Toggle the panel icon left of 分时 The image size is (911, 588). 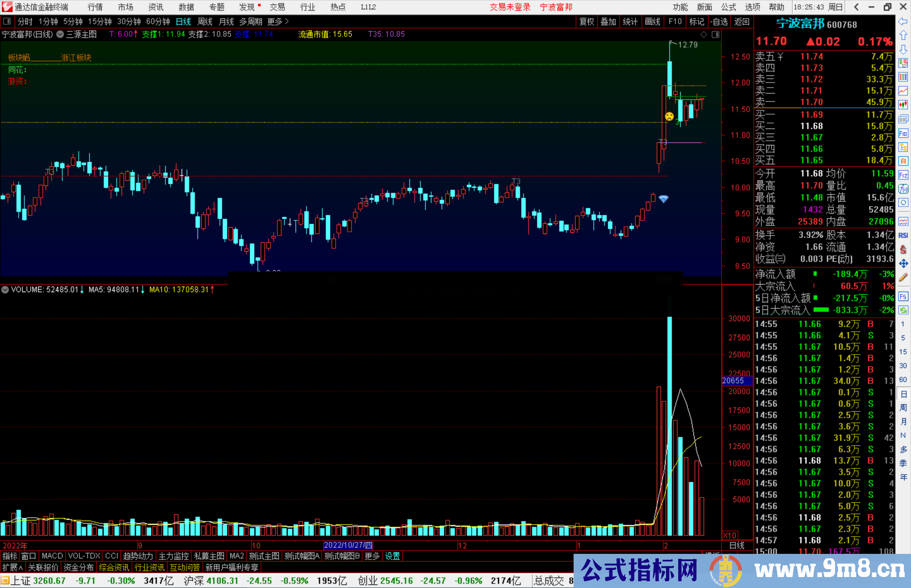7,21
